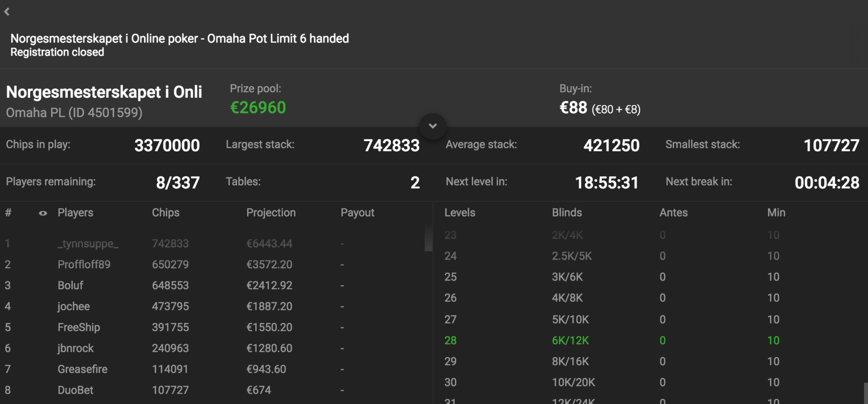Select the current level 28 row

click(x=649, y=340)
